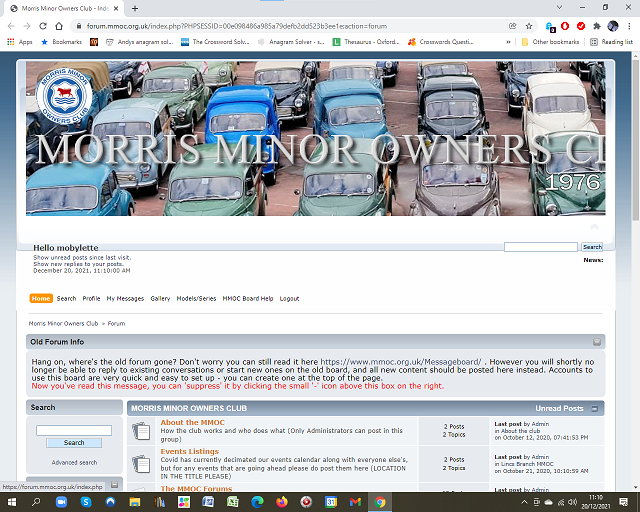Open The Crossword Solver bookmark

tap(215, 42)
